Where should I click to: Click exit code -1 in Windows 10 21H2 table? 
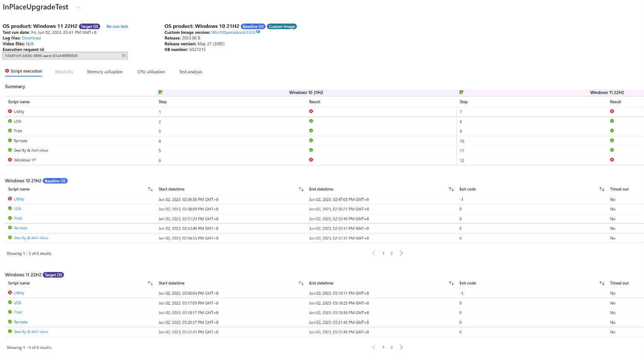[461, 199]
